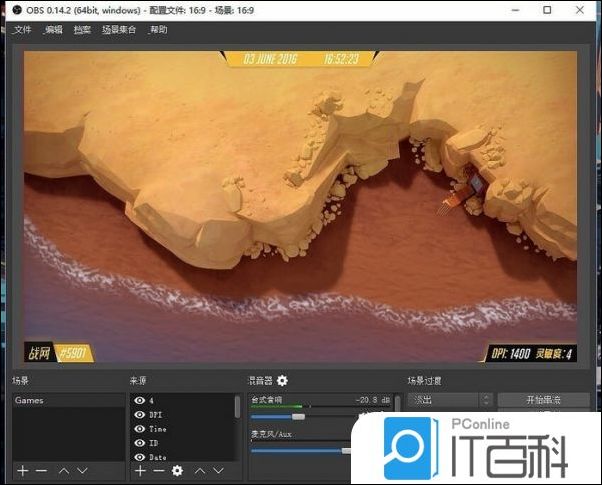602x485 pixels.
Task: Click the OBS logo in title bar
Action: click(x=17, y=10)
